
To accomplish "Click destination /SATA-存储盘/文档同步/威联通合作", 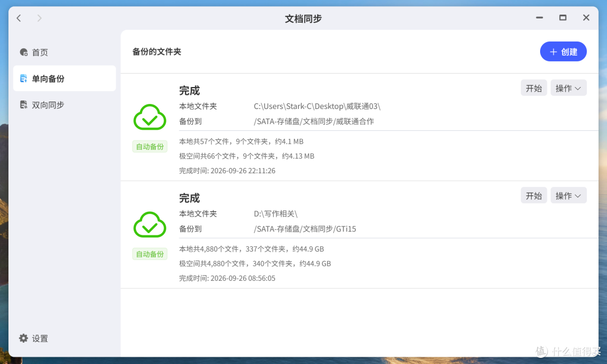I will click(x=314, y=121).
